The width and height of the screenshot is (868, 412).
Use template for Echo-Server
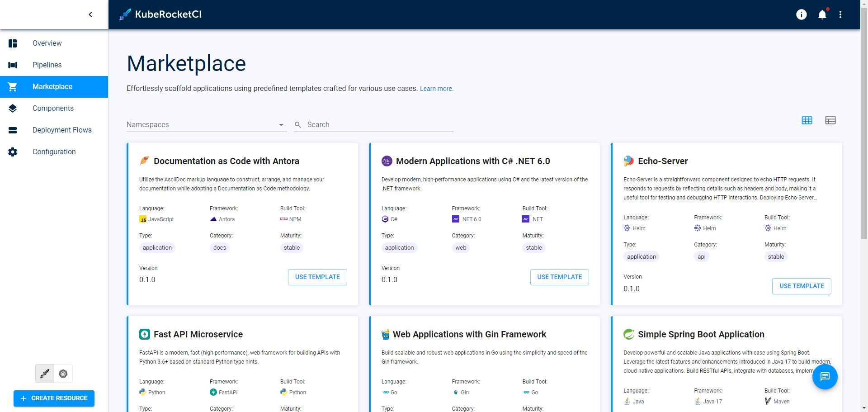pyautogui.click(x=802, y=286)
